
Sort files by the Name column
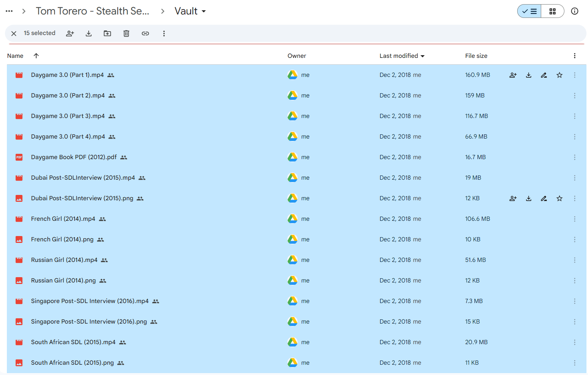15,56
